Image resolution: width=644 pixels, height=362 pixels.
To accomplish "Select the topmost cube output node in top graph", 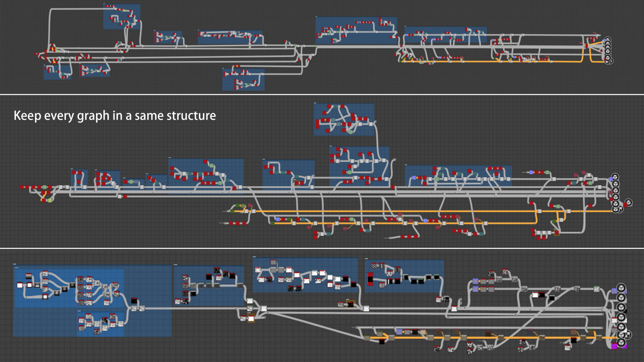I will click(608, 39).
